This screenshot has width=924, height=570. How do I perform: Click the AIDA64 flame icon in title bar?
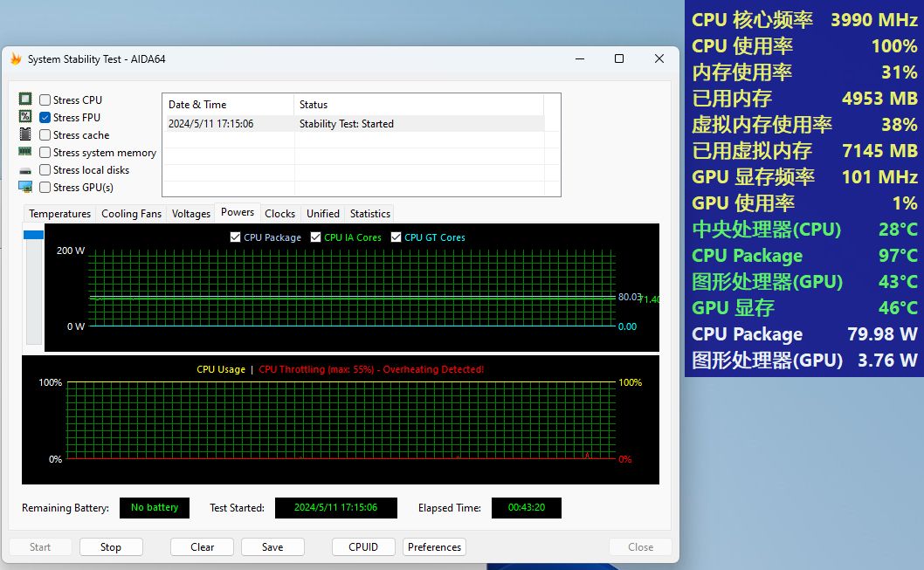pos(16,58)
